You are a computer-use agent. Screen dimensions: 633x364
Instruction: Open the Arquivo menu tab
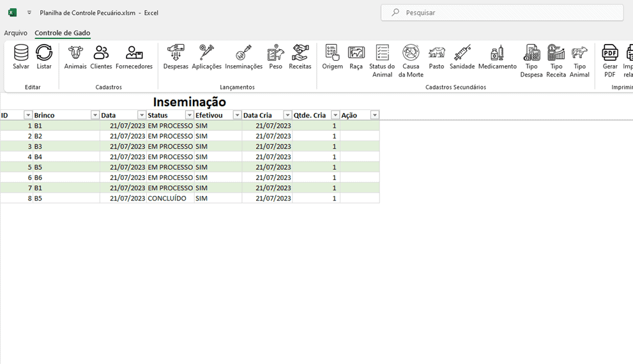click(x=16, y=33)
